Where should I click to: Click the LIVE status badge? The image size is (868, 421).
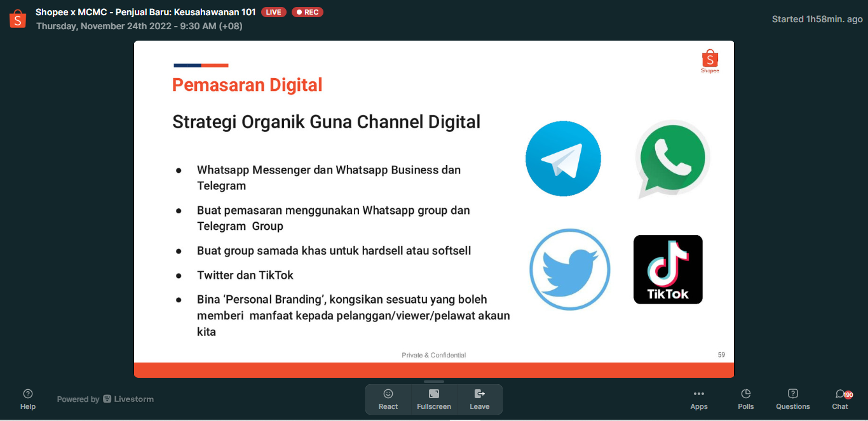click(273, 12)
